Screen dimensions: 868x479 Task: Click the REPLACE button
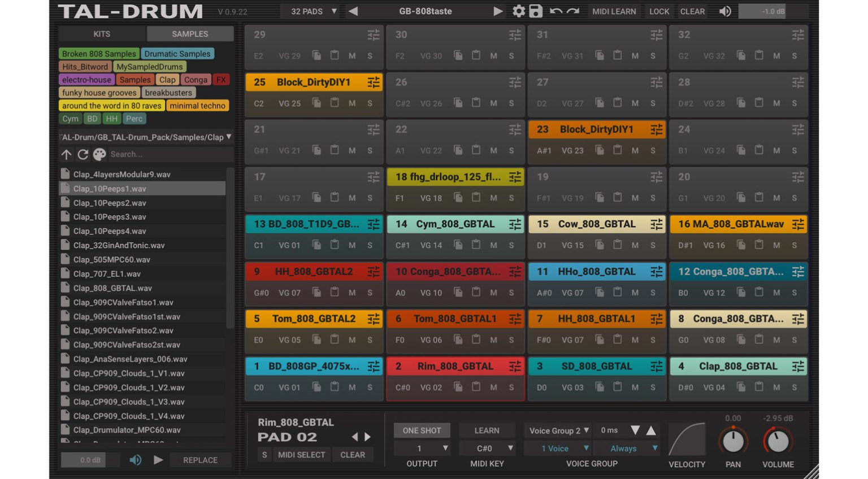[200, 460]
